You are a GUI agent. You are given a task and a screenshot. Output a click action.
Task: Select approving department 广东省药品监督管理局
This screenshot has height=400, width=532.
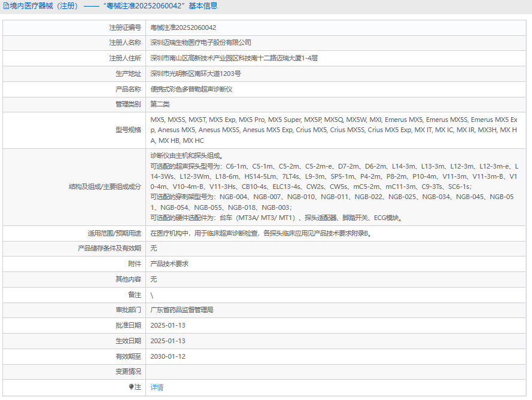tap(182, 310)
